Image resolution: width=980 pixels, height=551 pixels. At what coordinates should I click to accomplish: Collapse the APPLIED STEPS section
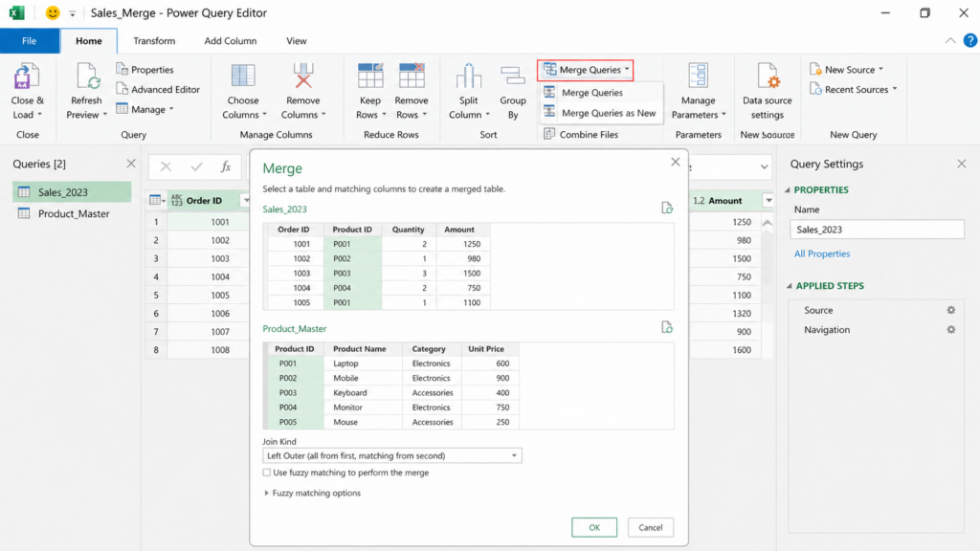[789, 286]
